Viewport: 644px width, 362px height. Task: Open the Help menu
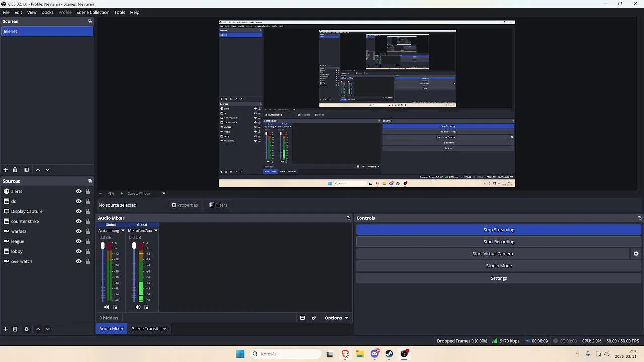click(x=135, y=12)
